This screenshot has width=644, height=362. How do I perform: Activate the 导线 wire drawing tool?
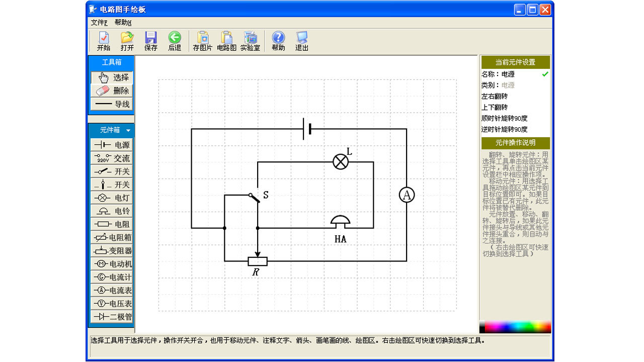112,104
